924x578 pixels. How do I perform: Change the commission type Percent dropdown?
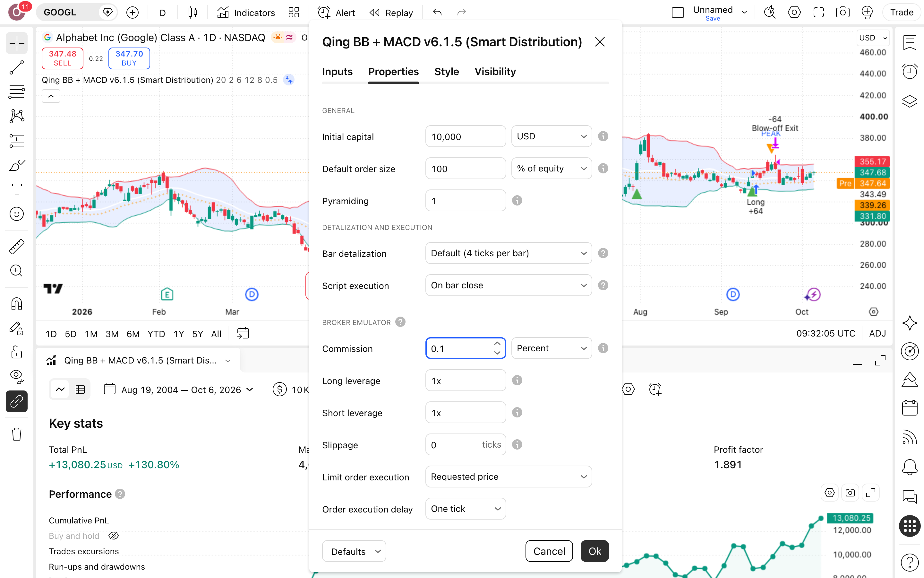pos(551,348)
